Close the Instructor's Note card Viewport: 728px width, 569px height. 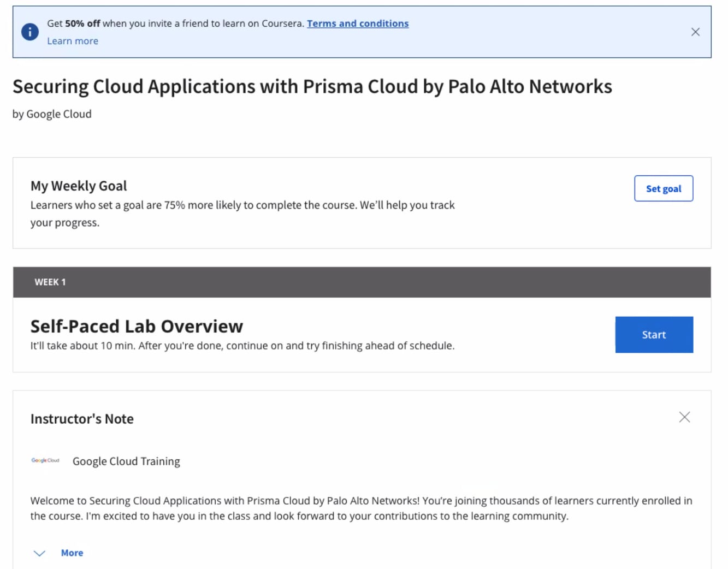(x=684, y=417)
